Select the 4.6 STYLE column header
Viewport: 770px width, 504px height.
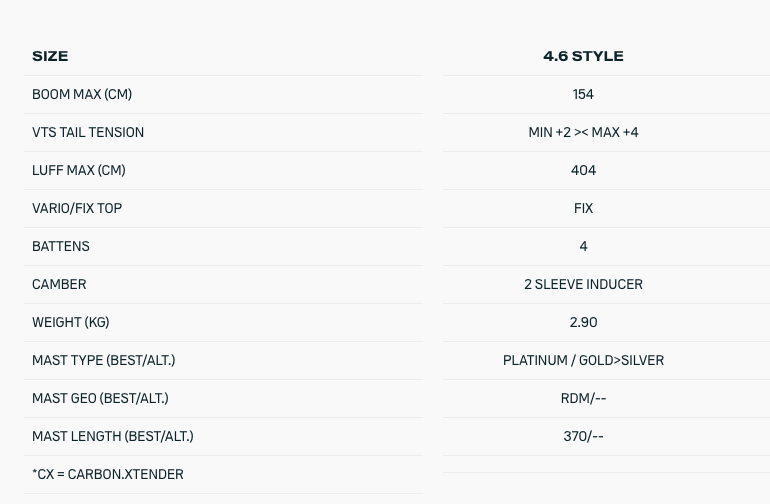pyautogui.click(x=583, y=56)
